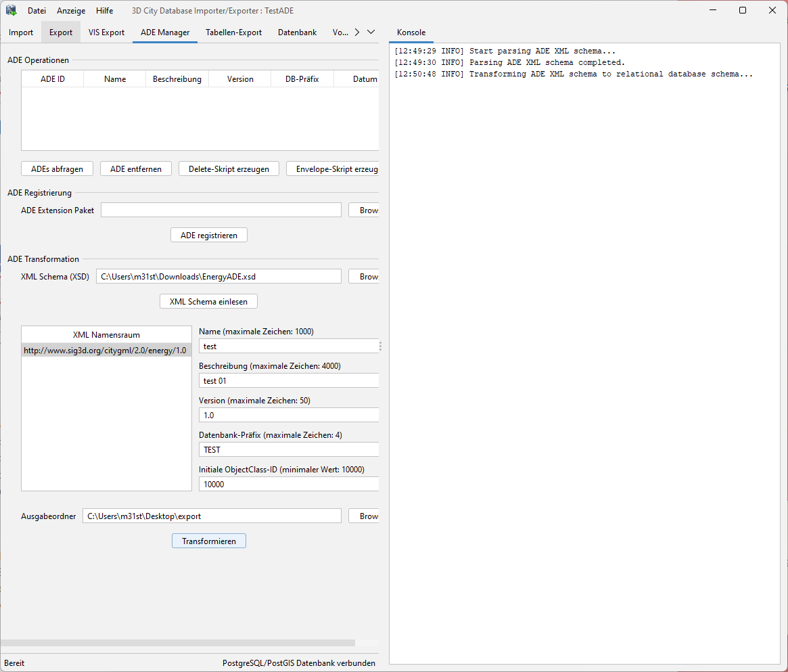788x672 pixels.
Task: Browse for Ausgabeordner folder
Action: point(364,516)
